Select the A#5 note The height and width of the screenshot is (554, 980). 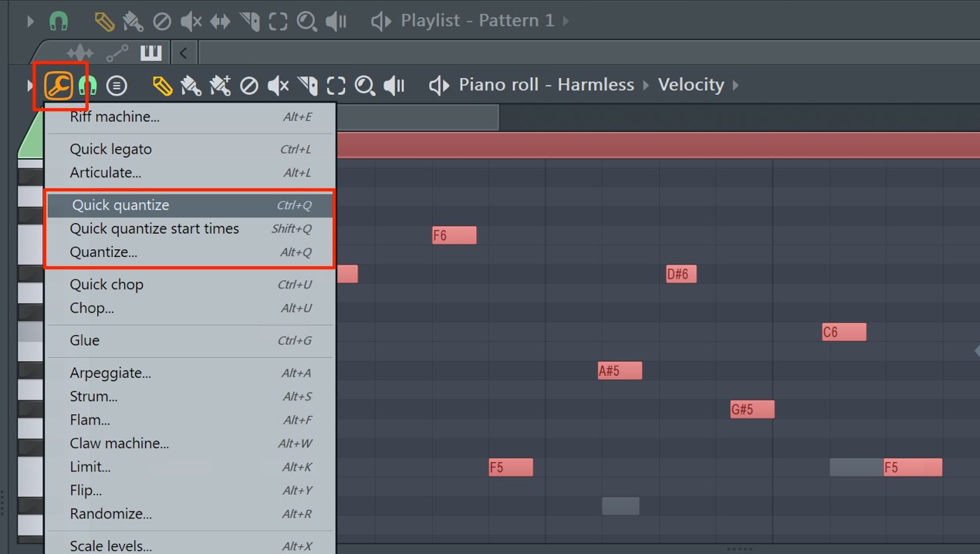click(x=620, y=370)
